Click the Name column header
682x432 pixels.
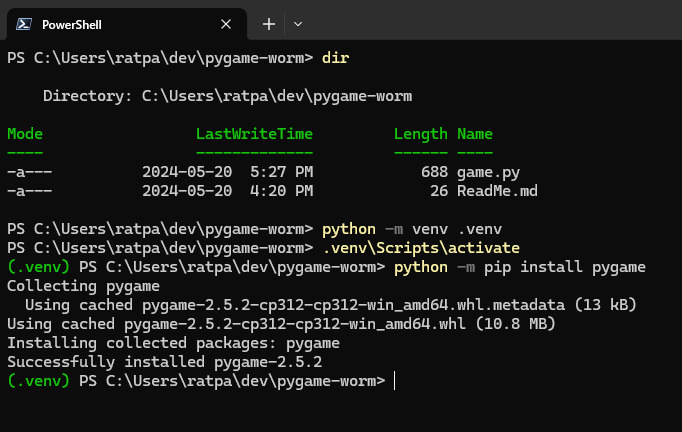point(475,134)
